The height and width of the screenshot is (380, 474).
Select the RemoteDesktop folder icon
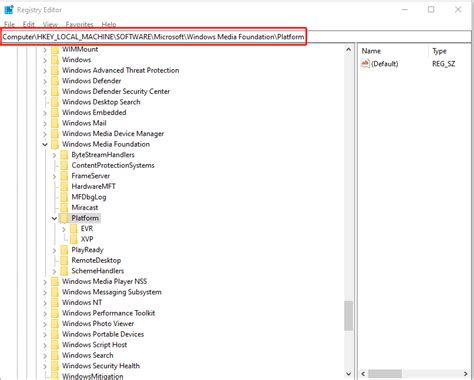[x=64, y=261]
